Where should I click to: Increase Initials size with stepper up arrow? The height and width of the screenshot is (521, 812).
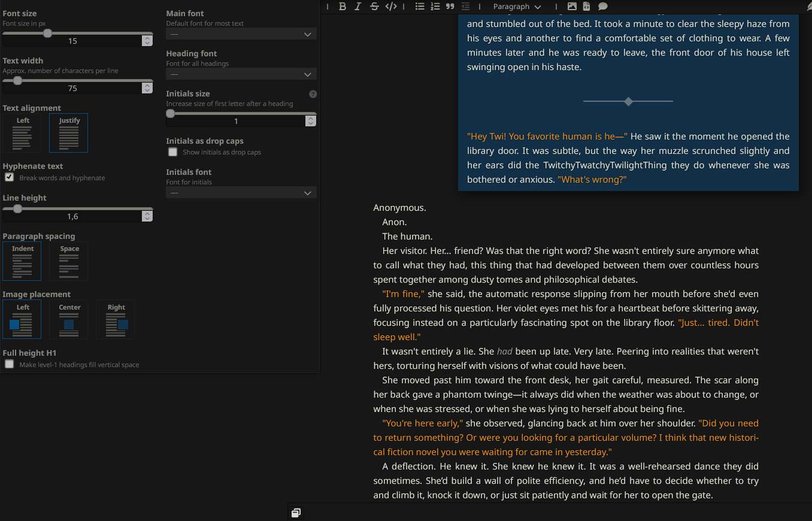310,119
